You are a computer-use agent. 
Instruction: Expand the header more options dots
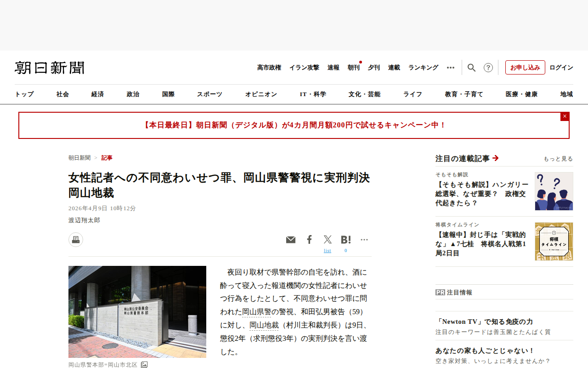pyautogui.click(x=451, y=68)
